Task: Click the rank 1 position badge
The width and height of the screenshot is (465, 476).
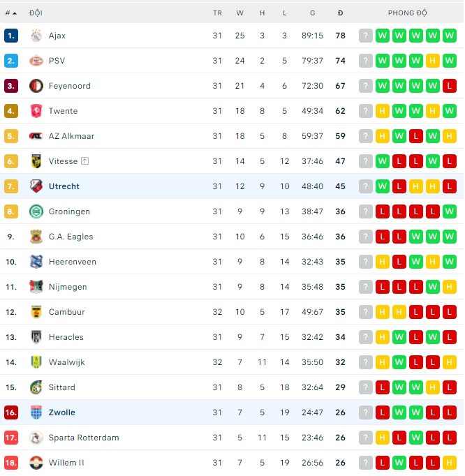Action: (x=10, y=36)
